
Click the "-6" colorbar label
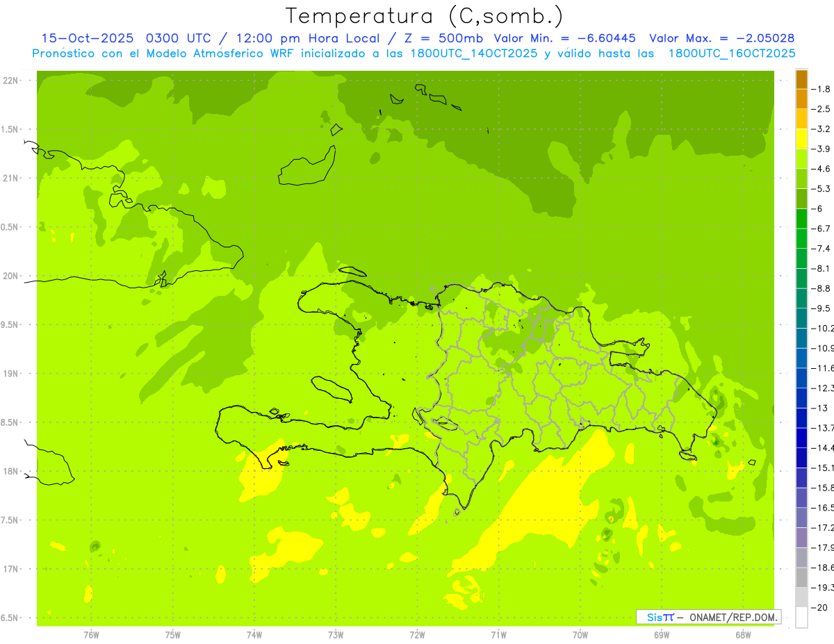point(817,208)
